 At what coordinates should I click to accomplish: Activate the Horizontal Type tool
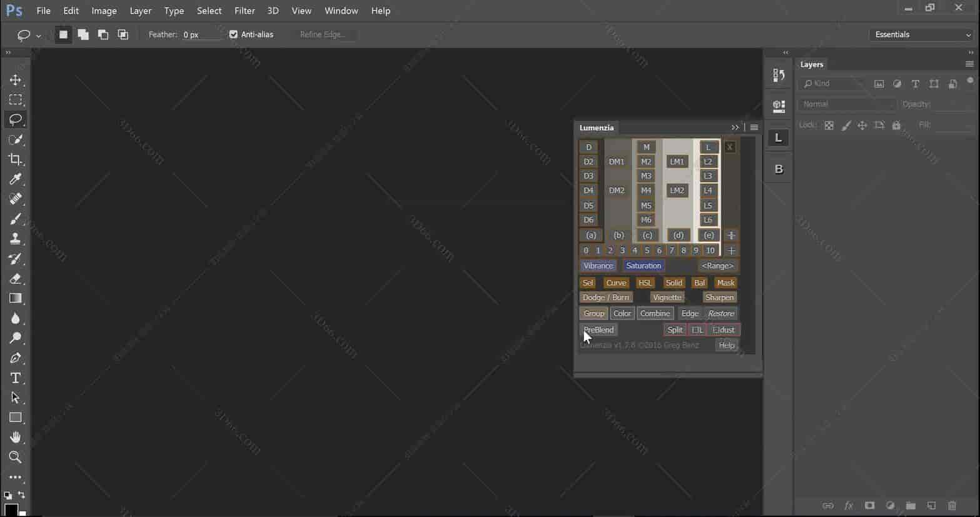point(15,378)
